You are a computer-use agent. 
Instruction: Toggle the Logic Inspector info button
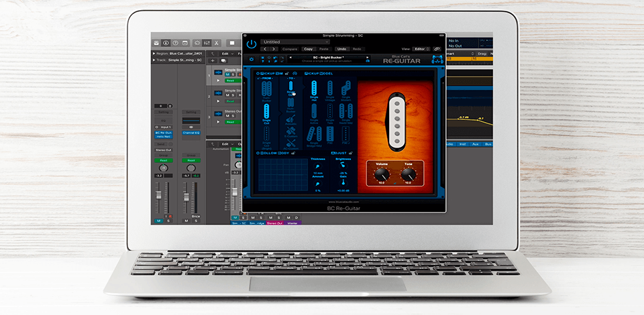pyautogui.click(x=166, y=43)
